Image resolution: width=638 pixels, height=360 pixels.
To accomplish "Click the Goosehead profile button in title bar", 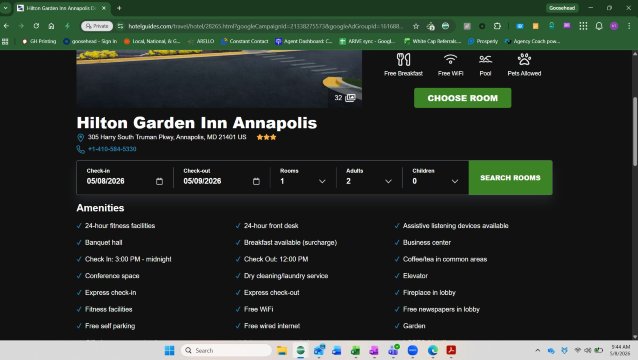I will click(x=562, y=8).
